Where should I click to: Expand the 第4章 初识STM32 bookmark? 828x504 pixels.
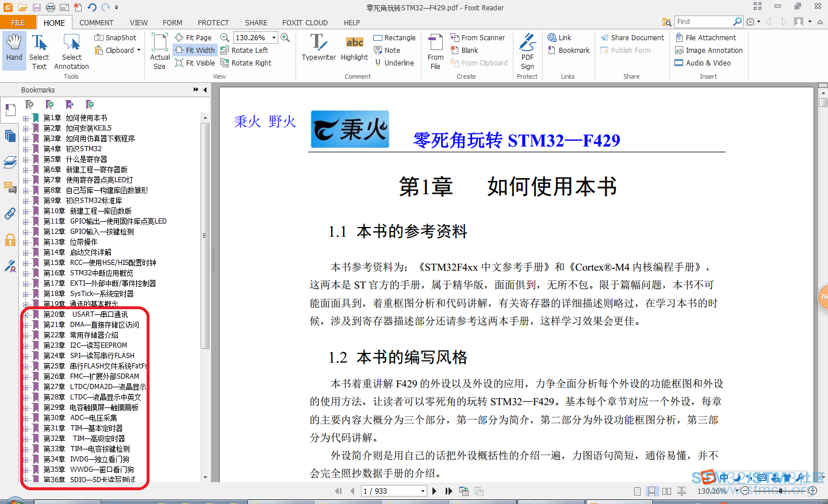coord(25,149)
